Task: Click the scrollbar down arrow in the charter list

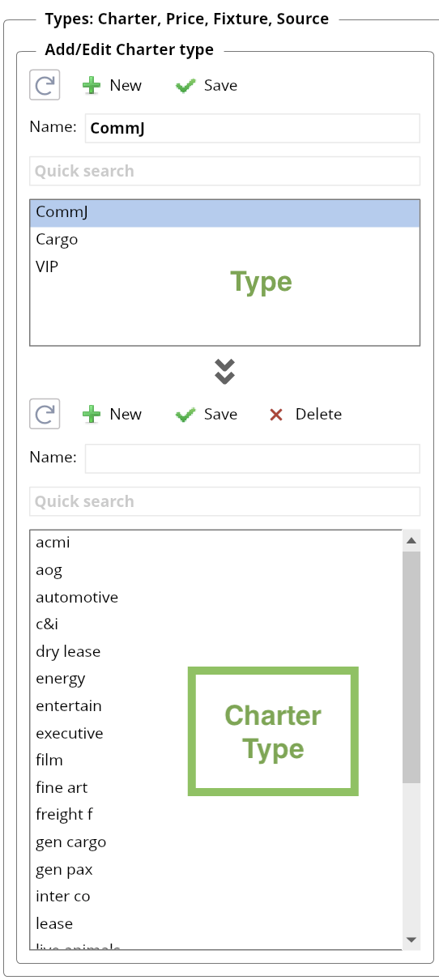Action: coord(411,939)
